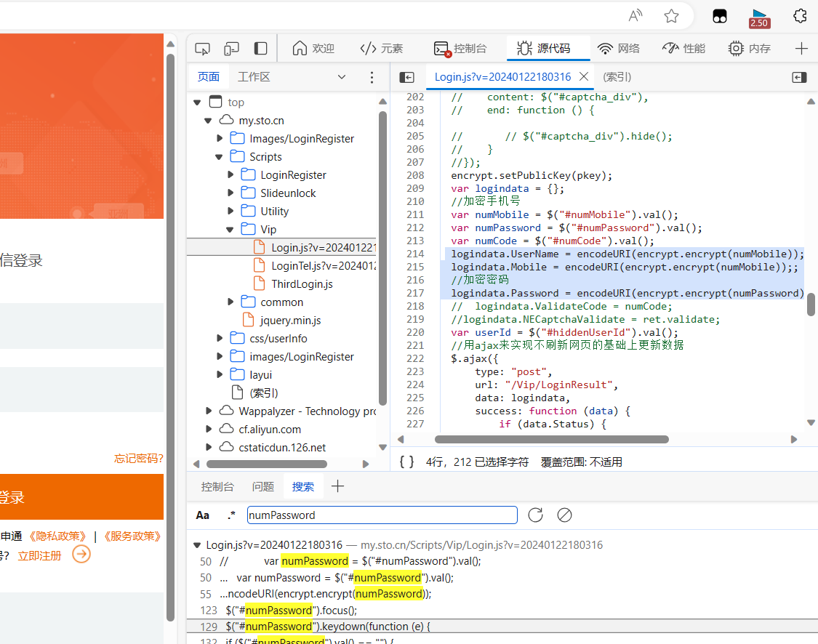The image size is (818, 644).
Task: Select the Page (页面) navigator tab
Action: [209, 77]
